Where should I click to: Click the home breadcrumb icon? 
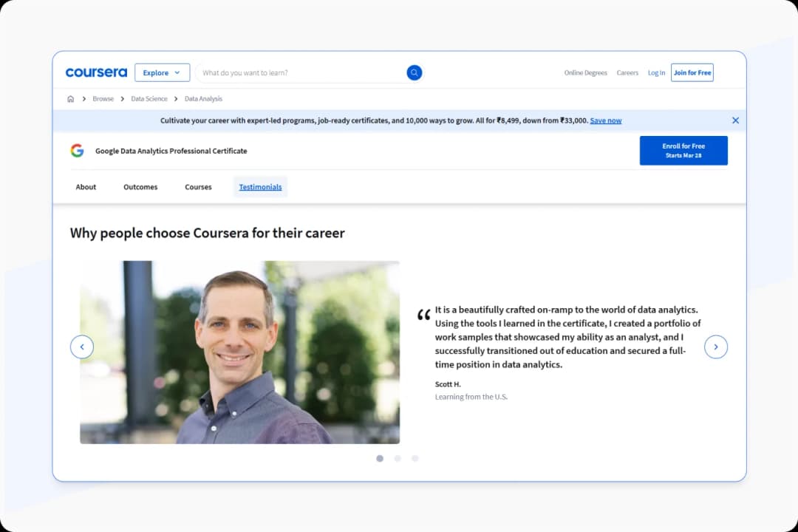tap(70, 98)
